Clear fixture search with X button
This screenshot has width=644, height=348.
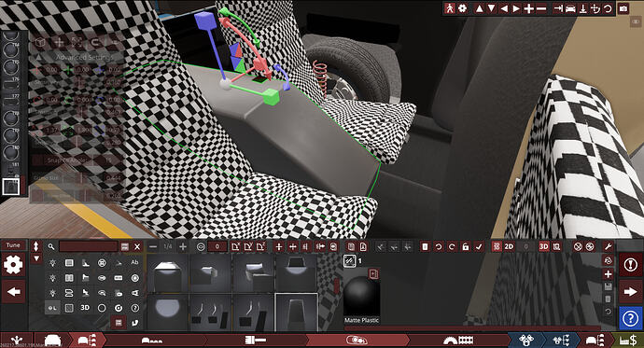[x=137, y=246]
